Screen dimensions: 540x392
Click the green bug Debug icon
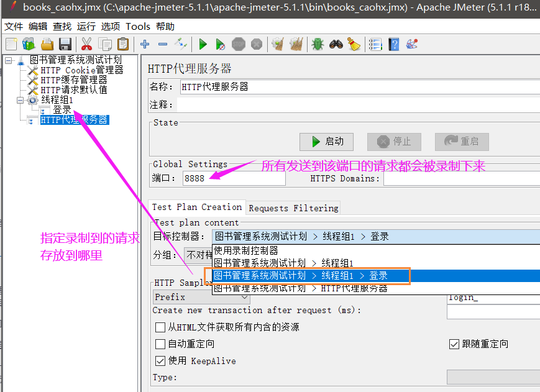coord(318,44)
